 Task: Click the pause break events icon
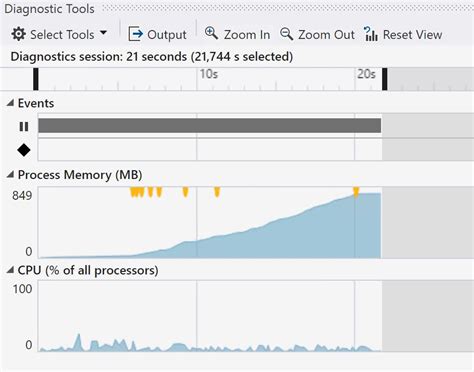(x=24, y=127)
